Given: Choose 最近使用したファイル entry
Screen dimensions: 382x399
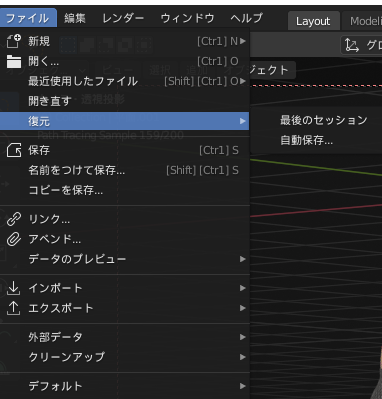Looking at the screenshot, I should tap(125, 81).
